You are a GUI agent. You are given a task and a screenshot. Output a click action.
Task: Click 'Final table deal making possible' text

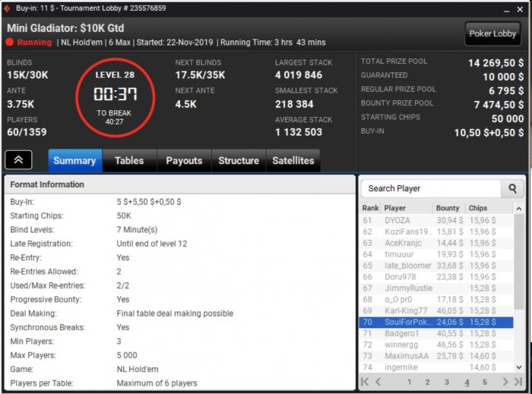pyautogui.click(x=175, y=314)
